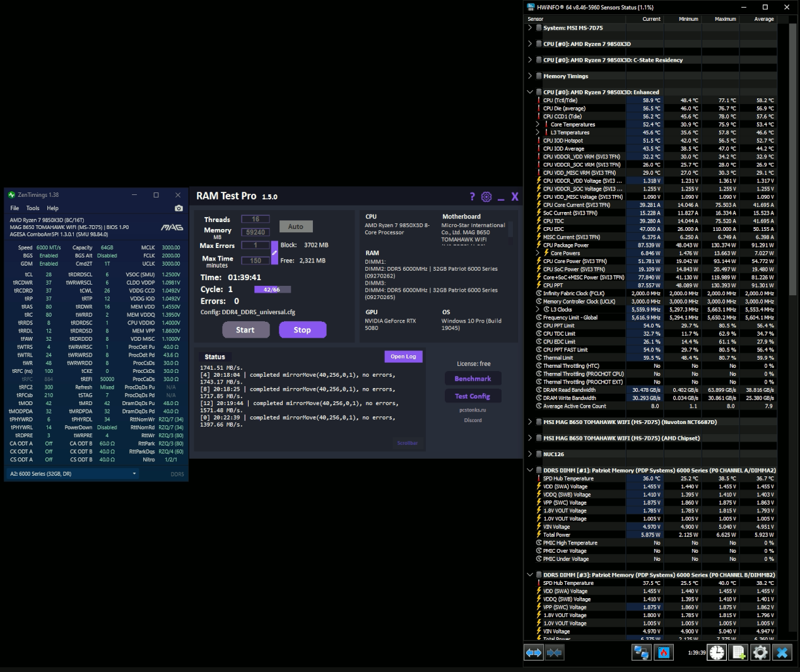Image resolution: width=800 pixels, height=672 pixels.
Task: Open ZenTimings Tools menu
Action: 33,208
